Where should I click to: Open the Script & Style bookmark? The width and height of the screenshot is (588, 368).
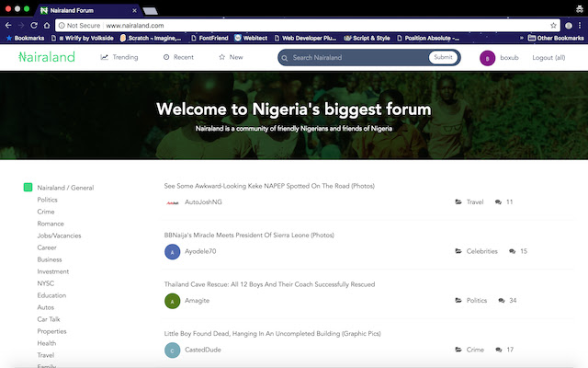click(367, 38)
